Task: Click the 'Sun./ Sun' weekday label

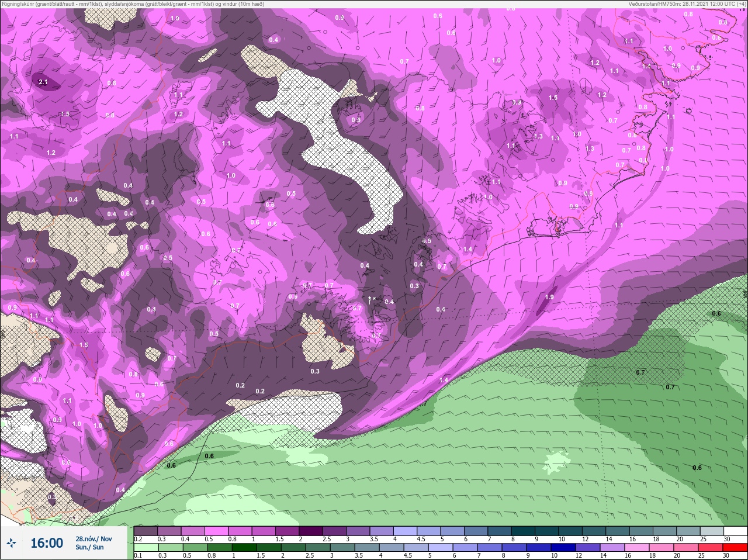Action: (x=89, y=547)
